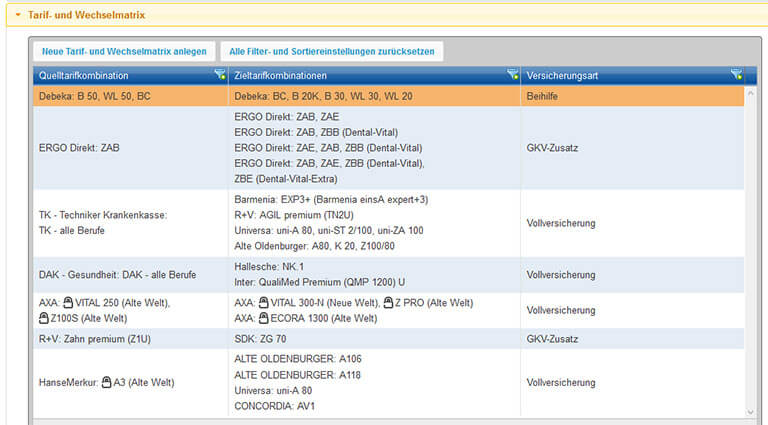Click GKV-Zusatz cell in R+V row
The height and width of the screenshot is (425, 768).
coord(632,339)
